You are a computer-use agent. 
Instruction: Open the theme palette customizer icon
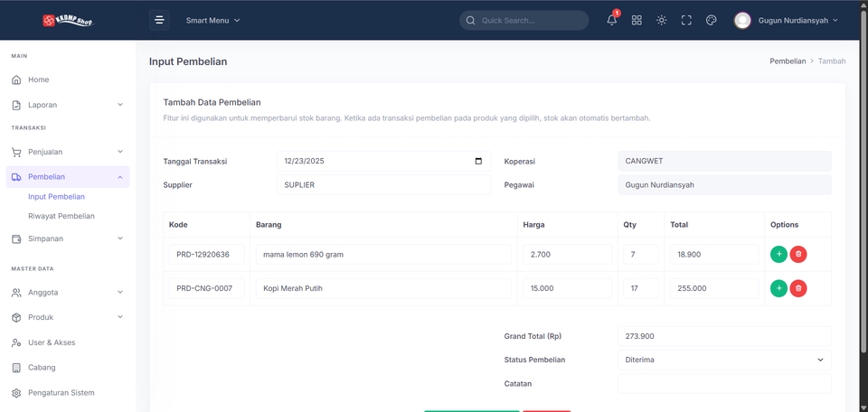(712, 21)
